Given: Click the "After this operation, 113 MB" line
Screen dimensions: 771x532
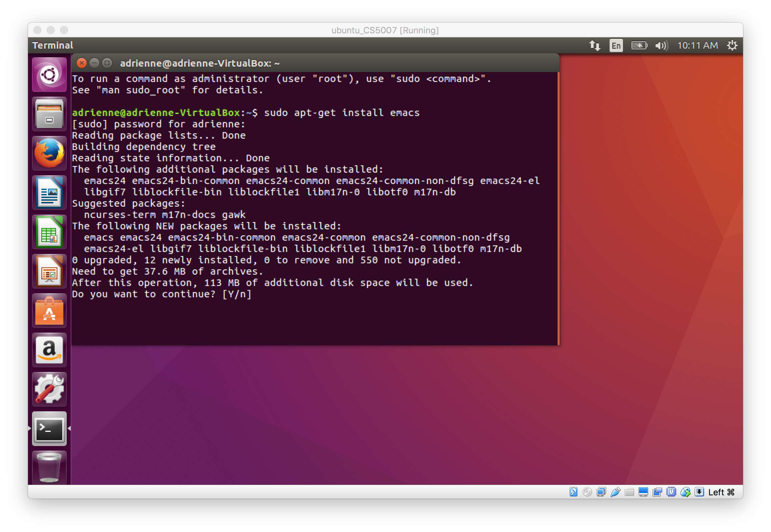Looking at the screenshot, I should tap(273, 283).
